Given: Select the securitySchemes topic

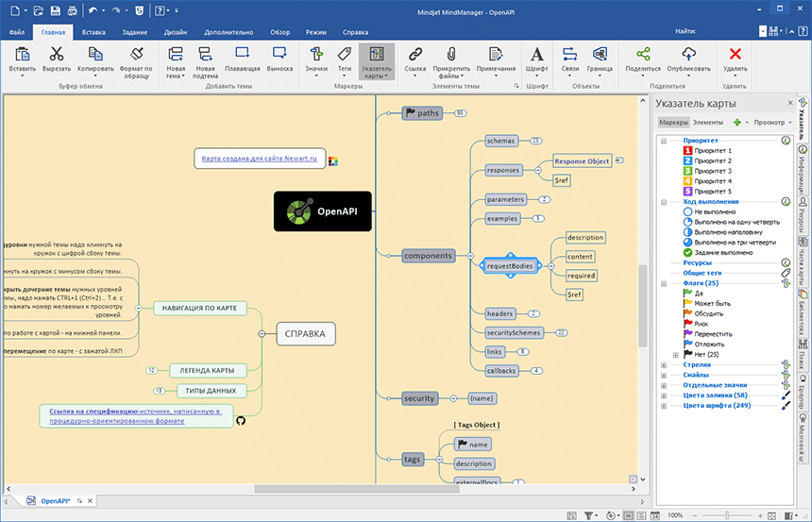Looking at the screenshot, I should tap(514, 333).
